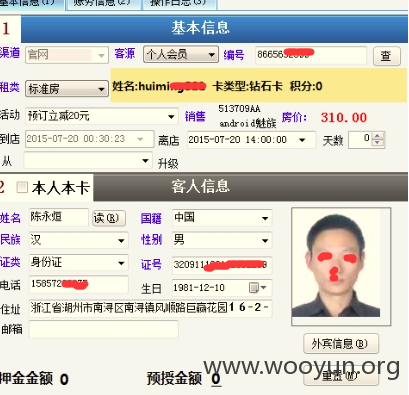Expand the 从 upgrade-from dropdown
The height and width of the screenshot is (395, 409).
click(x=88, y=161)
